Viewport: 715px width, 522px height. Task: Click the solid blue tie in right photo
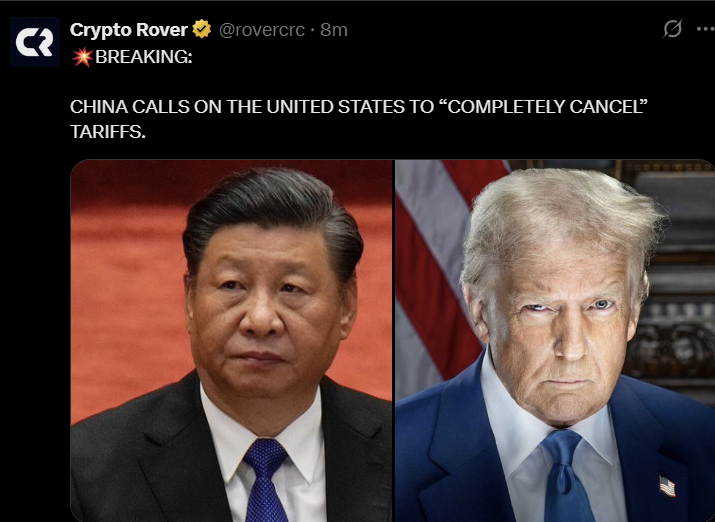coord(564,475)
